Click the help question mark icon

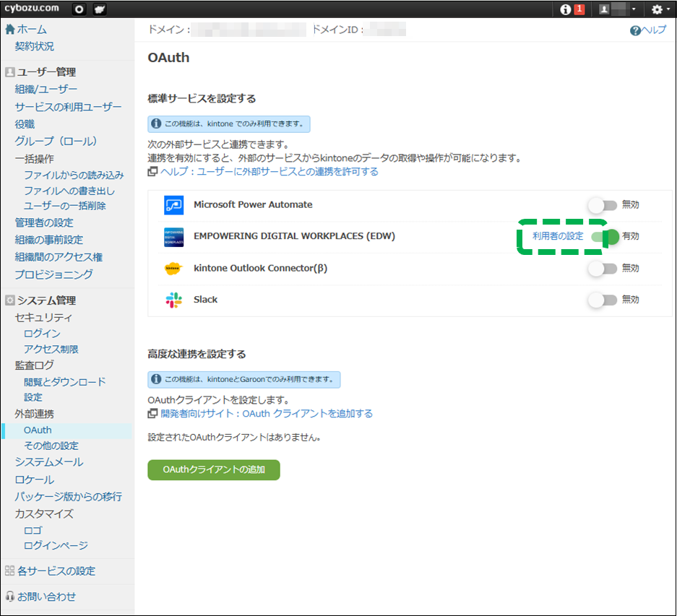[635, 30]
